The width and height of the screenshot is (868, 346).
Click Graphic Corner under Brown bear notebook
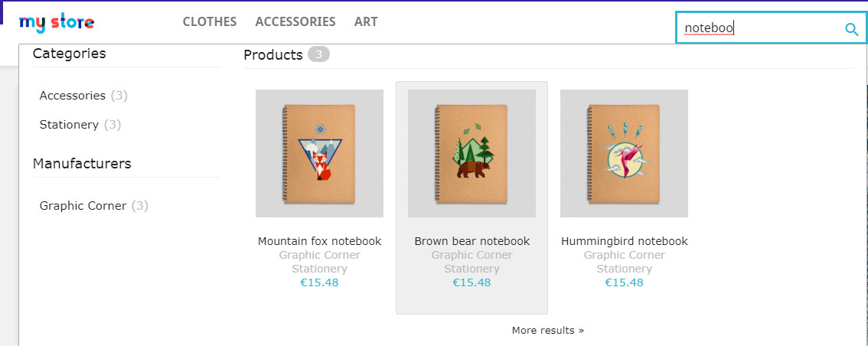472,255
